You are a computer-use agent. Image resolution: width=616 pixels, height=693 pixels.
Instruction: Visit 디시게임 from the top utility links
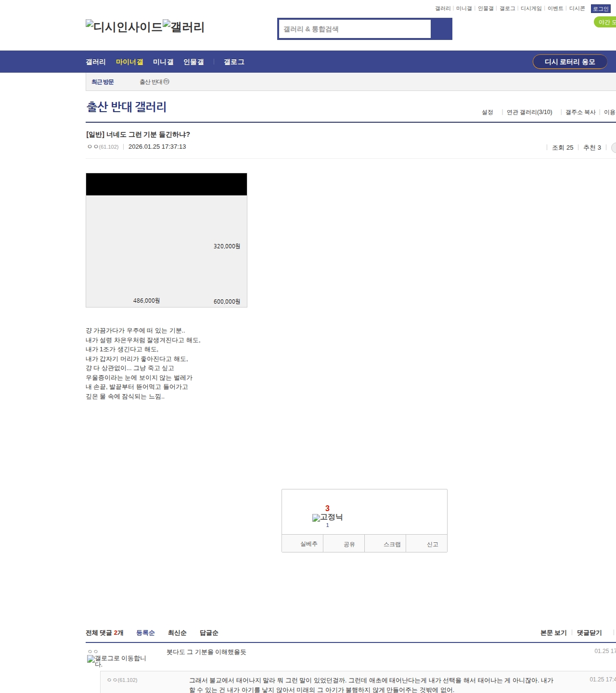click(531, 8)
